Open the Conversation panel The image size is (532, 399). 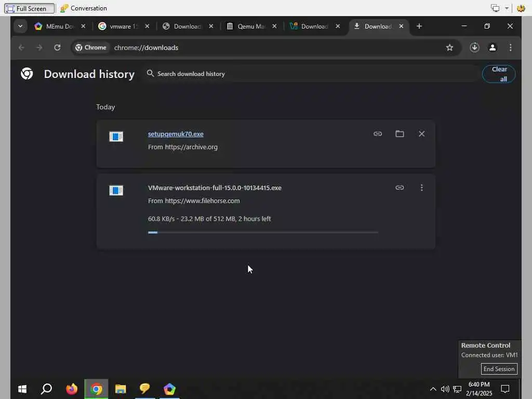[84, 8]
